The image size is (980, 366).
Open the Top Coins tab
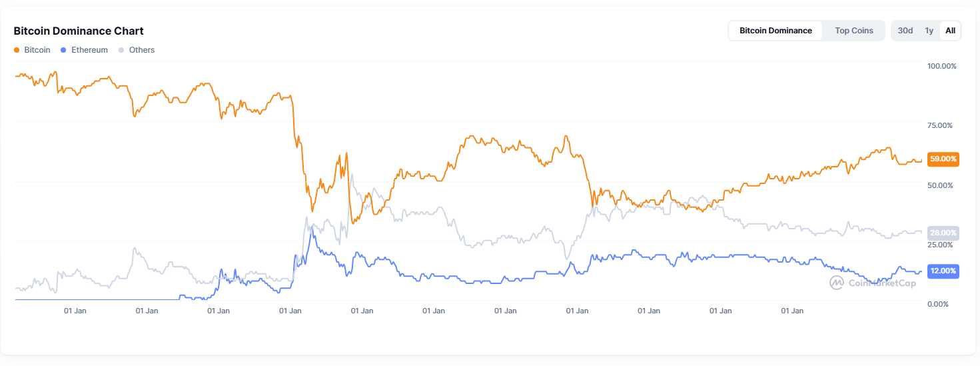tap(853, 31)
